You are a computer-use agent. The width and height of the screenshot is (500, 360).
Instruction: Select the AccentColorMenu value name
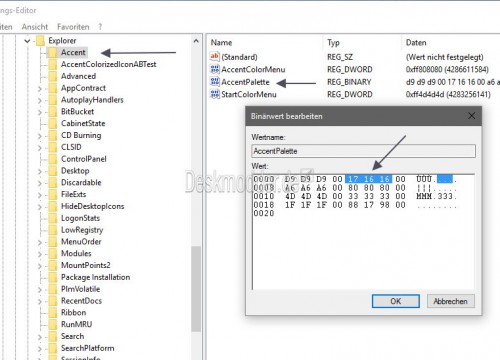(x=253, y=69)
